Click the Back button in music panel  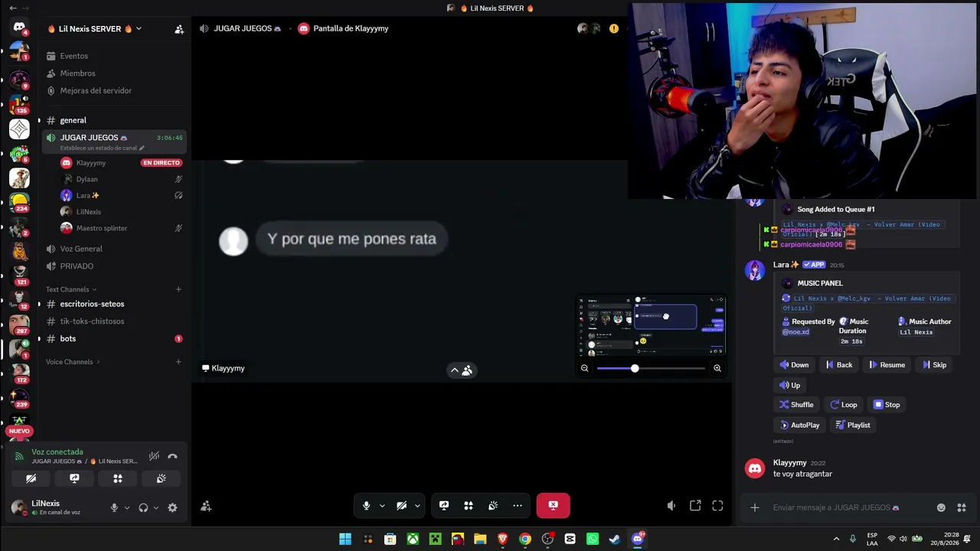coord(839,365)
